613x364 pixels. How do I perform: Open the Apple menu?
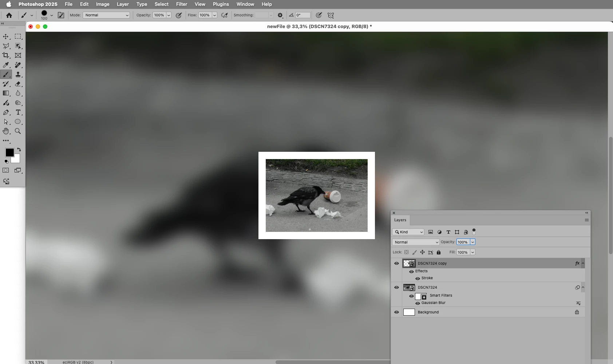pyautogui.click(x=9, y=4)
